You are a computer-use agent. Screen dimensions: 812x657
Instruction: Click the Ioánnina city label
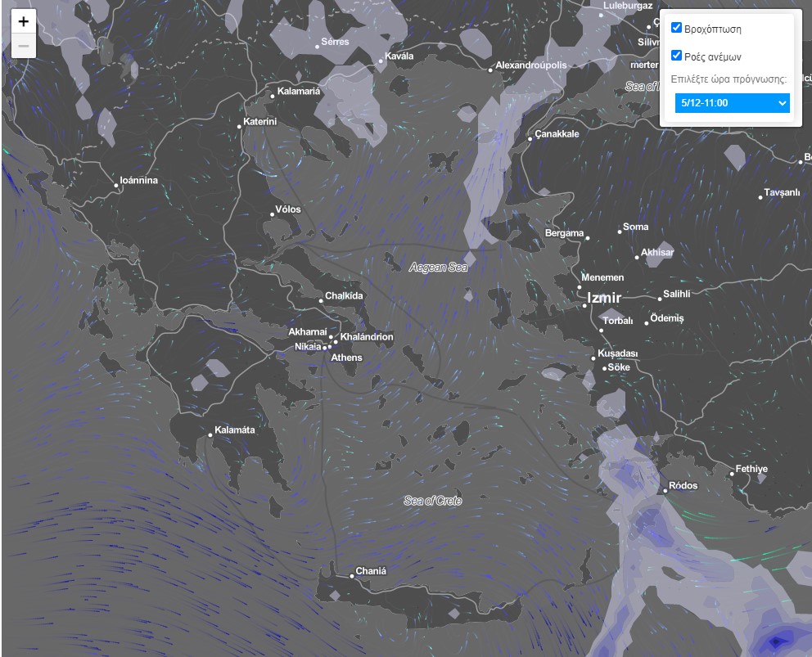click(139, 180)
